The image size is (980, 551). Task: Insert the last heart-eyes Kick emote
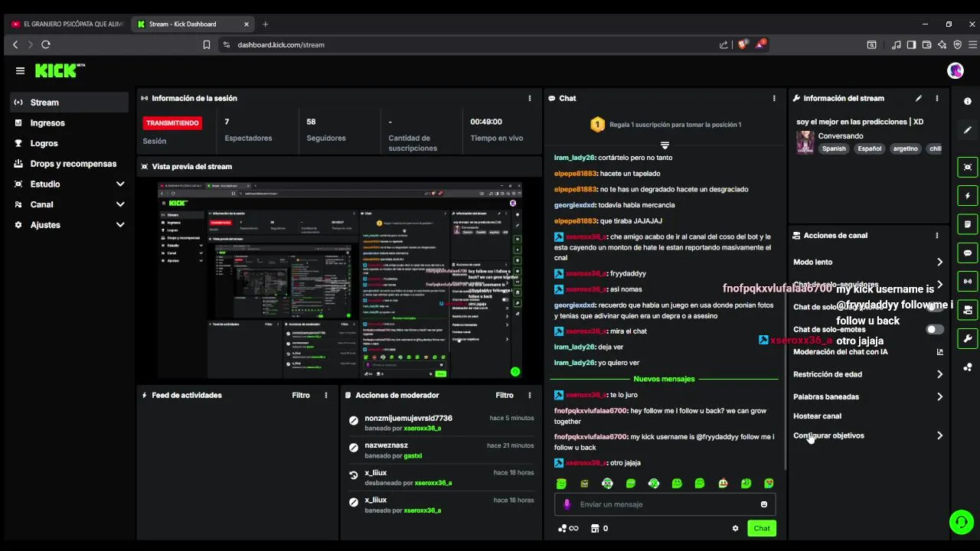pos(769,484)
